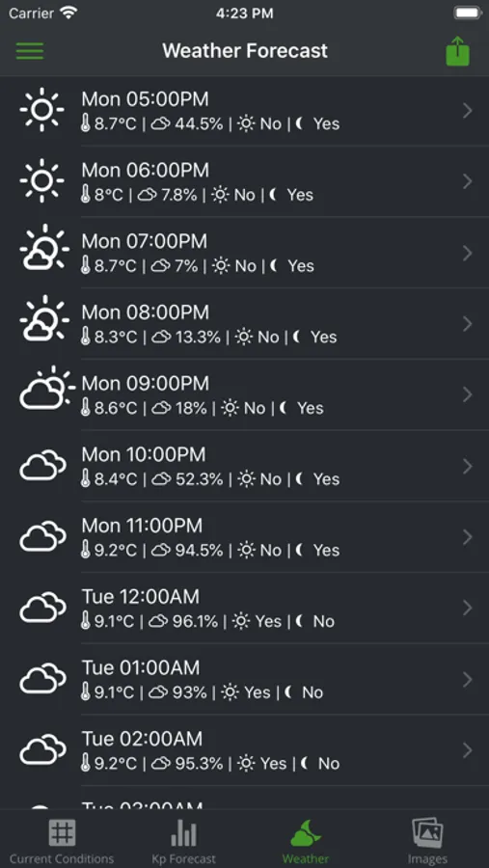Tap the cloudy icon for Mon 11:00PM
489x868 pixels.
42,536
